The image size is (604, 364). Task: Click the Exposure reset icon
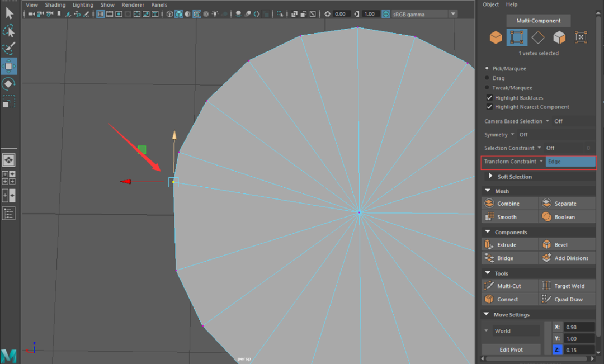click(327, 14)
